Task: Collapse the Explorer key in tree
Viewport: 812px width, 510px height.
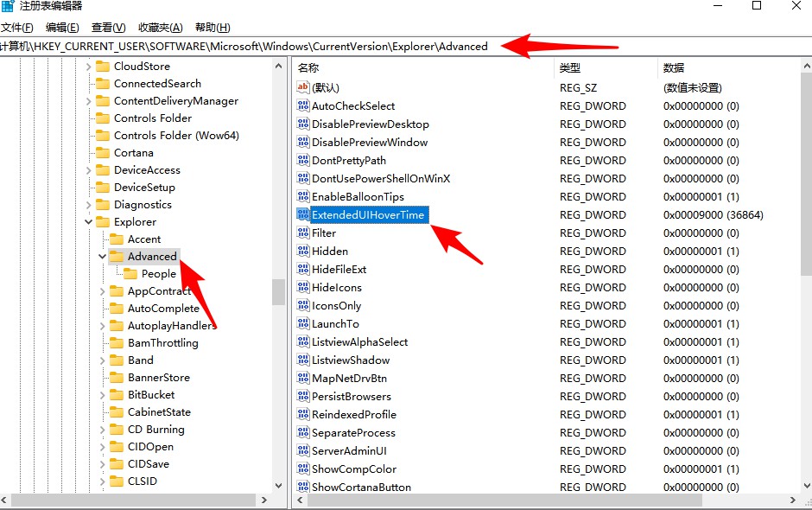Action: (89, 222)
